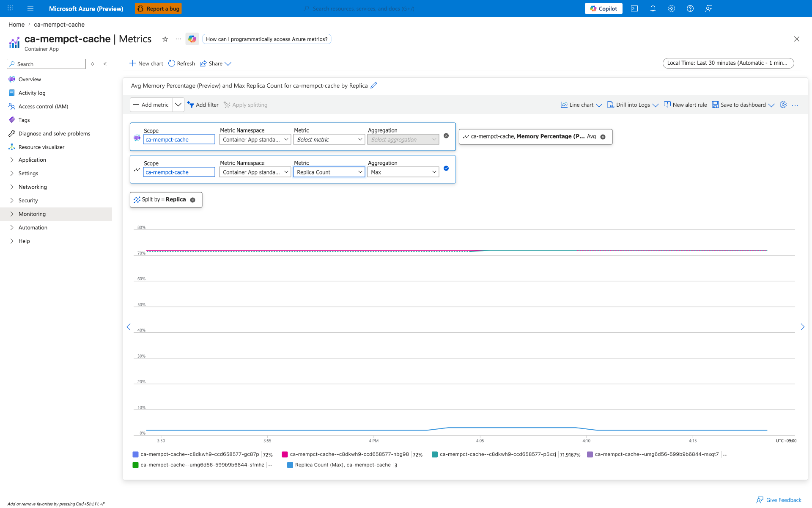This screenshot has height=508, width=812.
Task: Open notifications bell
Action: coord(653,8)
